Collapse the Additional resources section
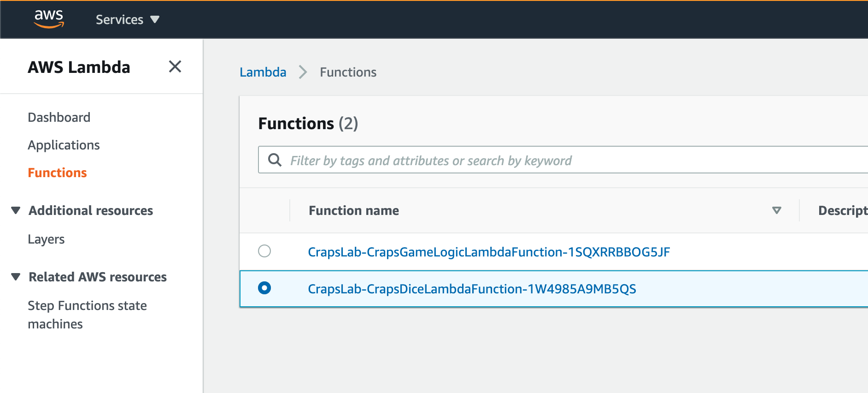This screenshot has width=868, height=393. click(16, 210)
